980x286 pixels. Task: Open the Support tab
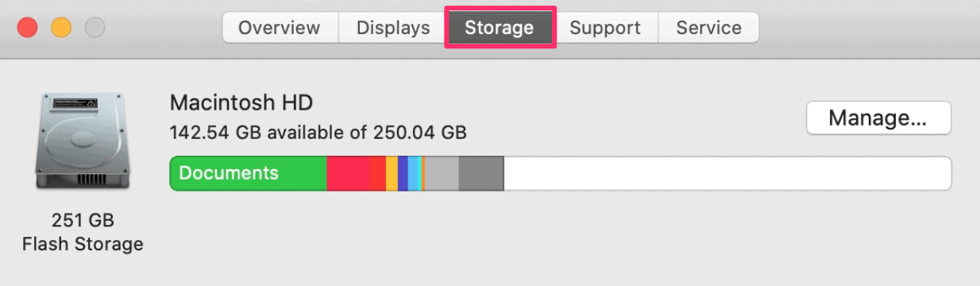(x=605, y=28)
